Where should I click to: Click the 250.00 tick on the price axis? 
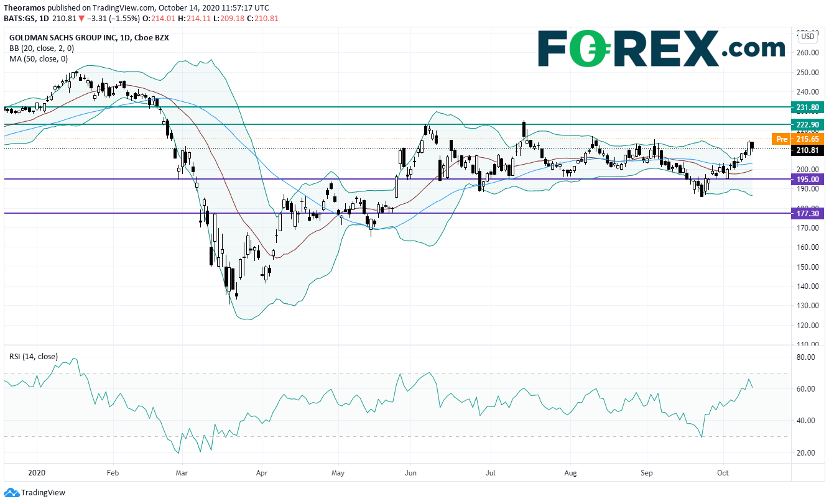point(808,72)
